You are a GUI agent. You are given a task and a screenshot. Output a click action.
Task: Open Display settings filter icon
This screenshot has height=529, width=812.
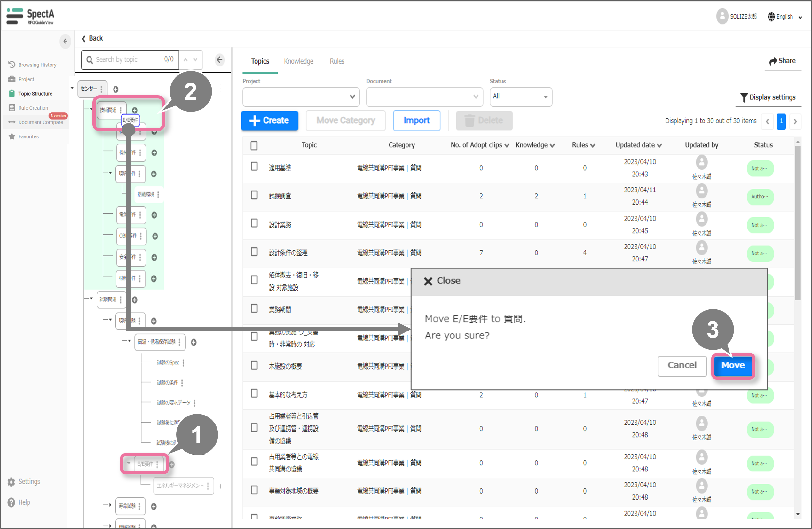(x=744, y=97)
